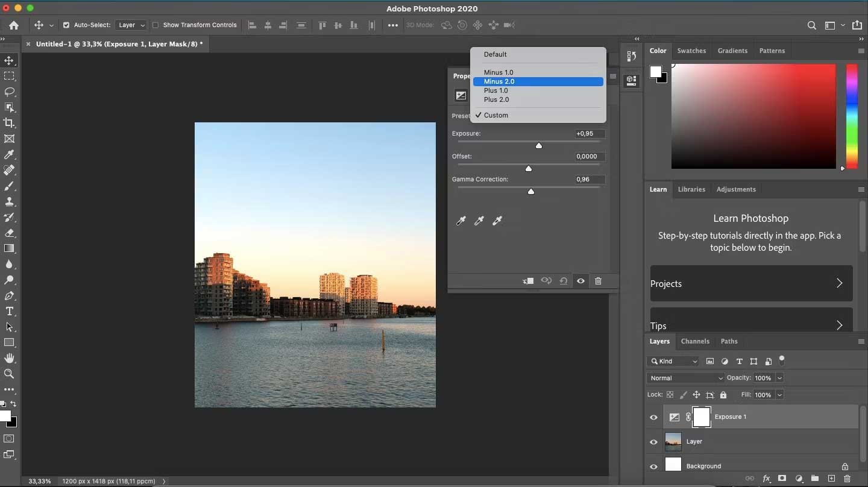
Task: Select the Crop tool in the toolbar
Action: click(x=10, y=123)
